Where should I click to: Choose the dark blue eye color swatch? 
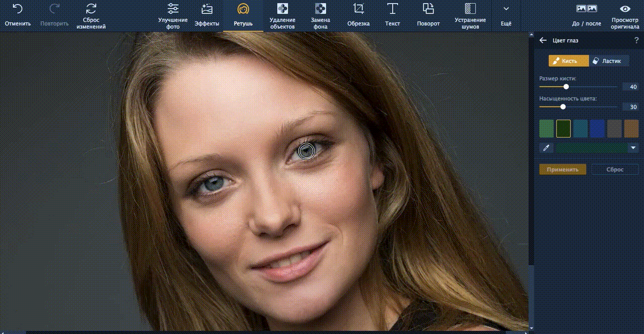597,128
